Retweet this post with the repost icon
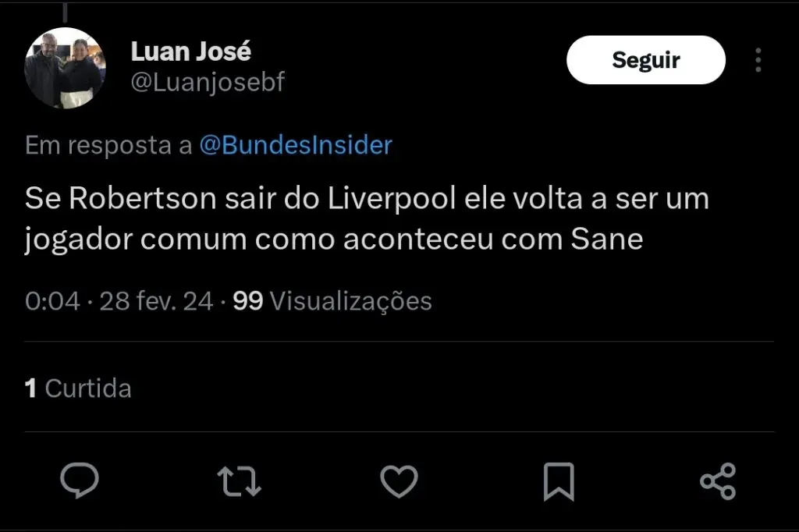This screenshot has height=532, width=799. click(x=239, y=480)
